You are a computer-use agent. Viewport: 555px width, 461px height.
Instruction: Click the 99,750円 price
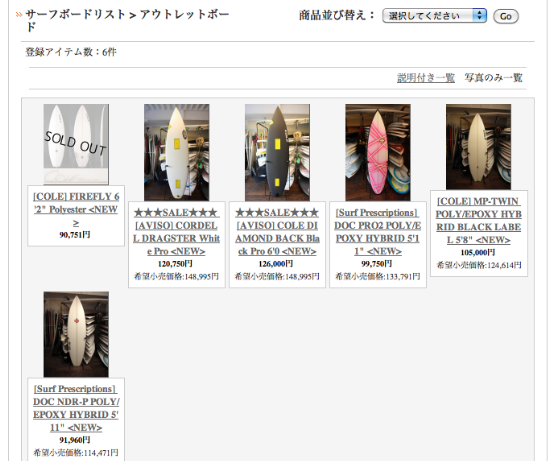[x=376, y=264]
